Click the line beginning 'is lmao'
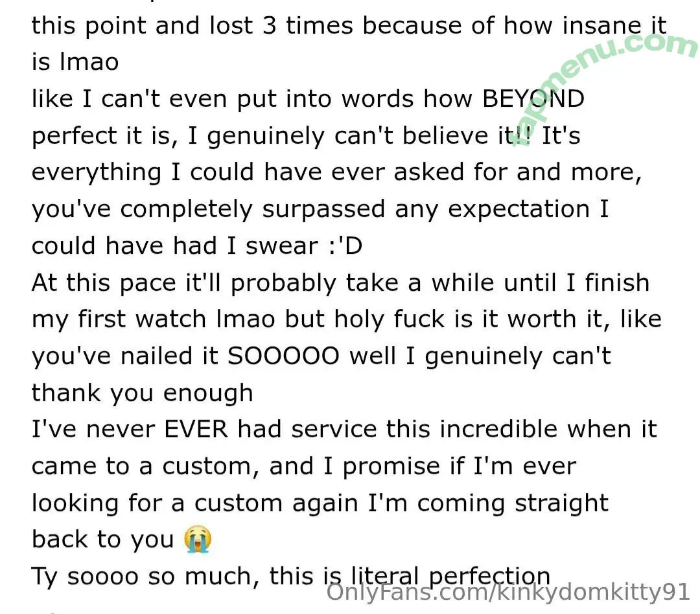Viewport: 700px width, 614px height. (x=75, y=62)
